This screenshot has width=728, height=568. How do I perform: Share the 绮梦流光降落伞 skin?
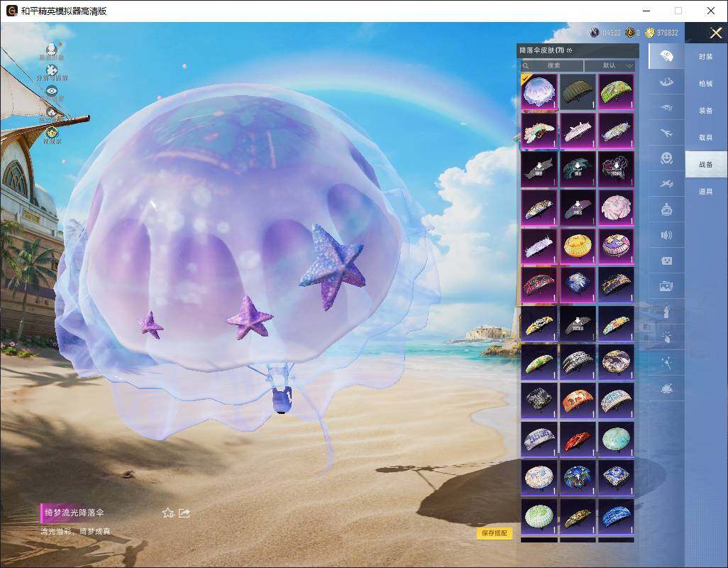pos(184,513)
